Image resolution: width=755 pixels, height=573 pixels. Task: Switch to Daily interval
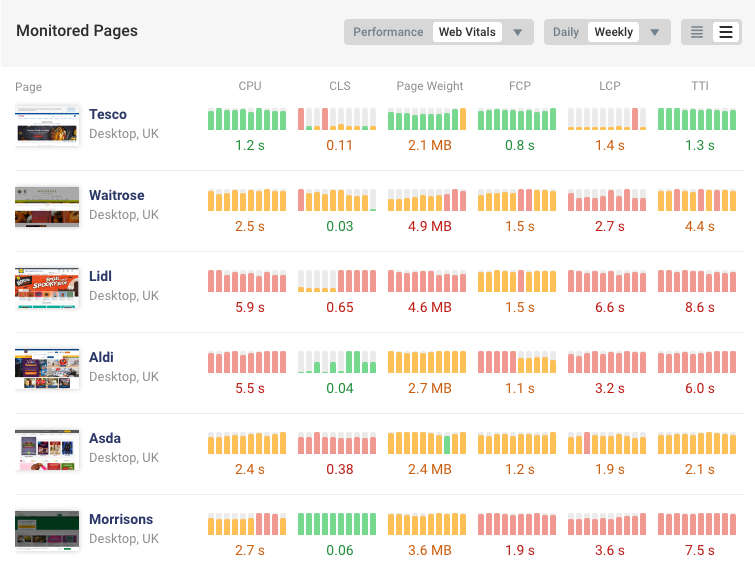(566, 32)
